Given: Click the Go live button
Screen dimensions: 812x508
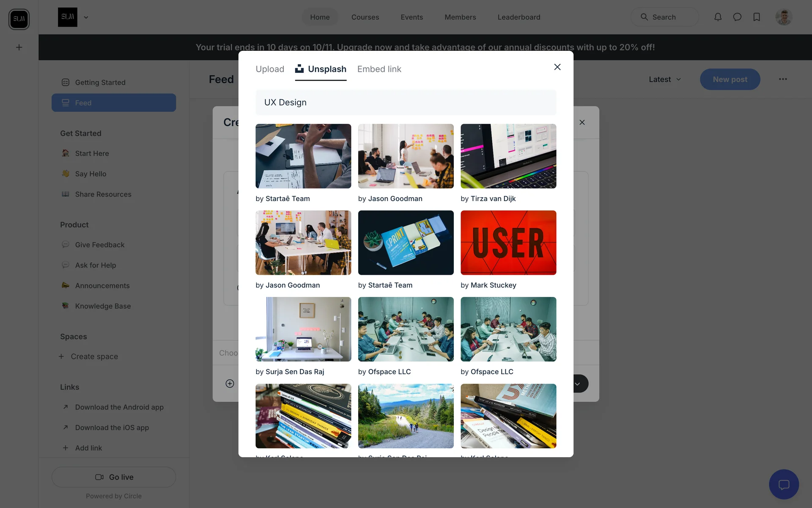Looking at the screenshot, I should 114,477.
